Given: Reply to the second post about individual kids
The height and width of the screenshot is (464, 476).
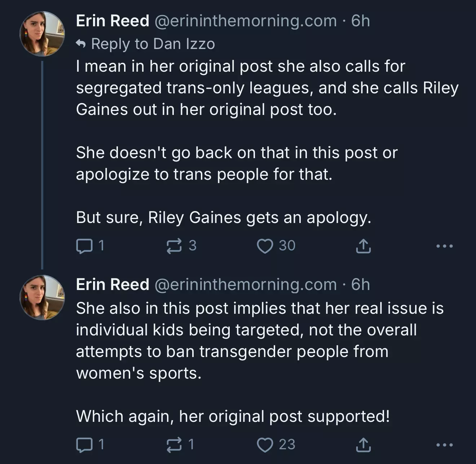Looking at the screenshot, I should click(x=84, y=445).
